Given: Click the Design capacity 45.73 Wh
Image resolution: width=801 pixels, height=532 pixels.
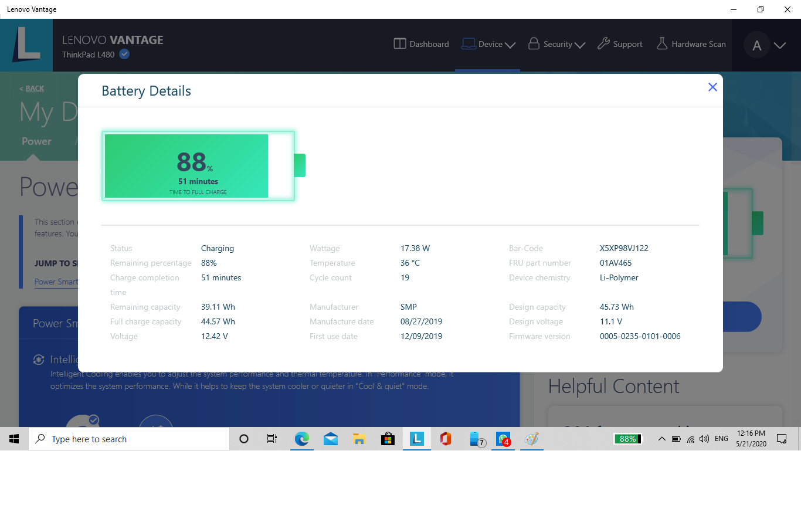Looking at the screenshot, I should [x=616, y=307].
